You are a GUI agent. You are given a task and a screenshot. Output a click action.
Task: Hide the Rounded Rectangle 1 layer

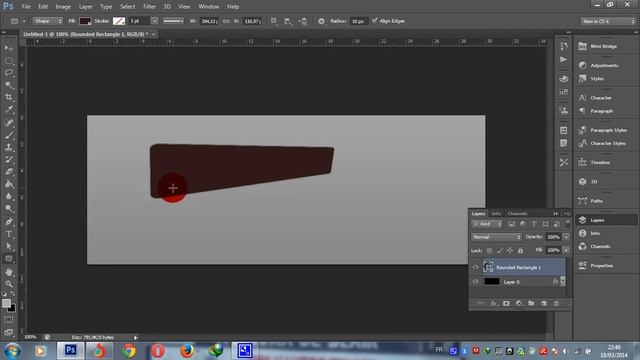pyautogui.click(x=476, y=267)
